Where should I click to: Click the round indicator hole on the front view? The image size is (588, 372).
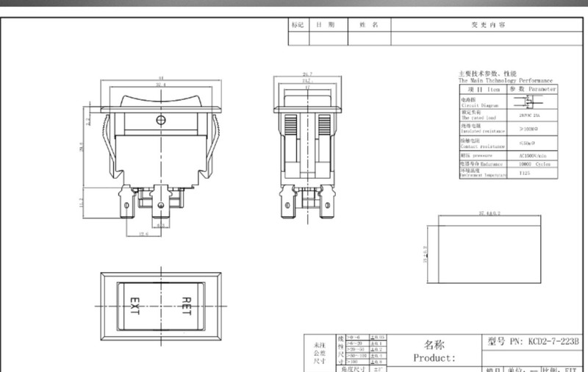pyautogui.click(x=161, y=120)
